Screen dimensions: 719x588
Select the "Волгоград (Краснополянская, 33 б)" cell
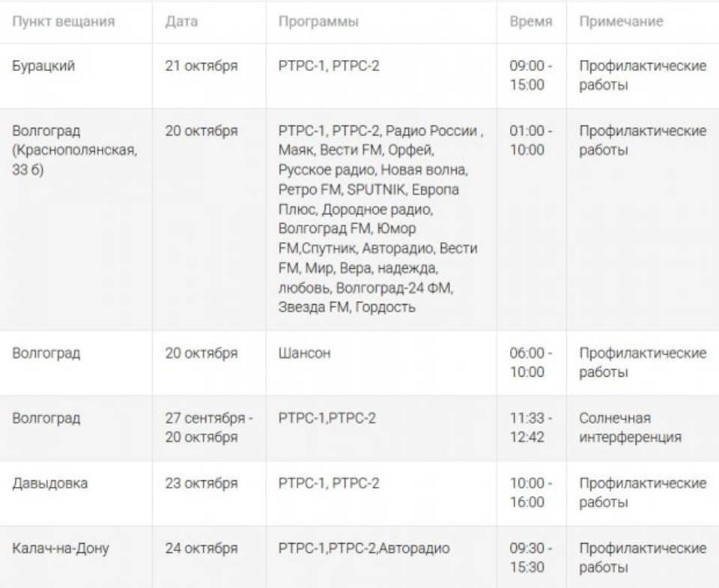(75, 150)
